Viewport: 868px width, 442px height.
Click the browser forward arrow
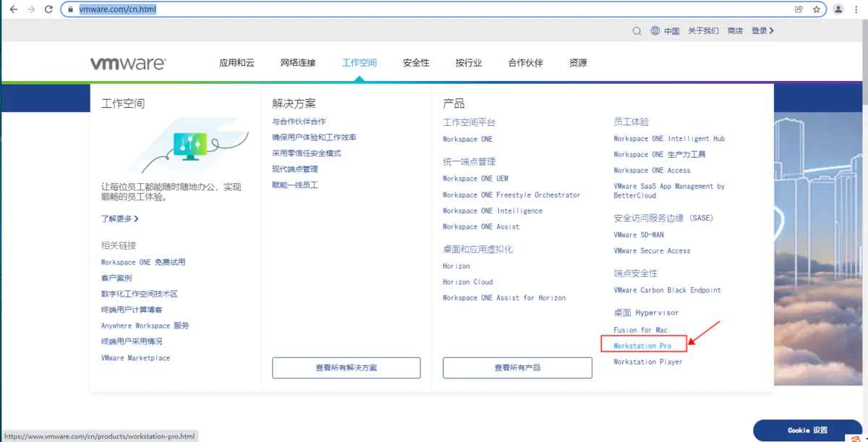(x=31, y=9)
